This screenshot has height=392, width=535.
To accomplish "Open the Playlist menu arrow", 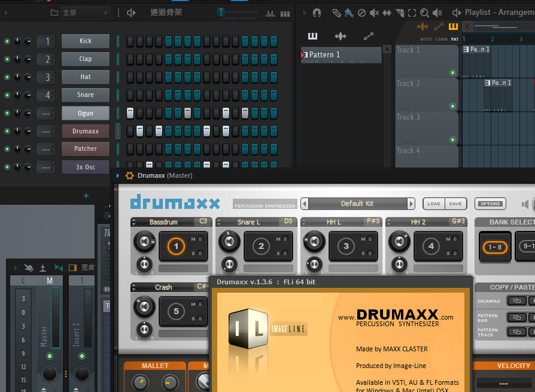I will (305, 13).
